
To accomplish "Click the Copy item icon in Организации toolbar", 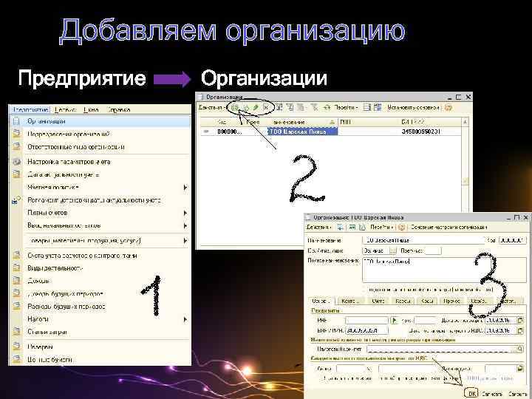I will [246, 108].
